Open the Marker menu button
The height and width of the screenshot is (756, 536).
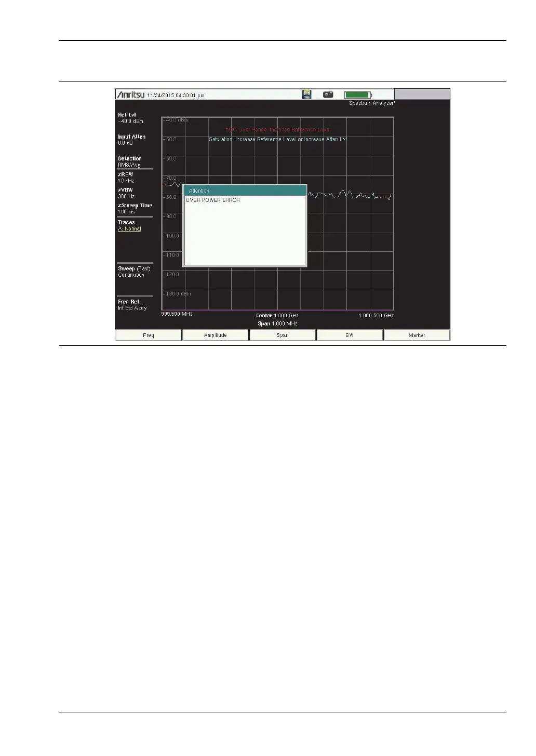[417, 335]
